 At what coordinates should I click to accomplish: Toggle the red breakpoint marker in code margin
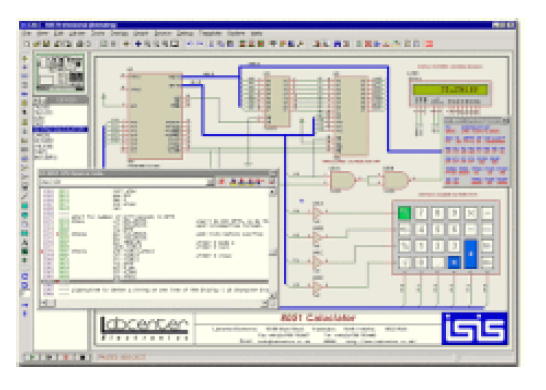[x=42, y=251]
